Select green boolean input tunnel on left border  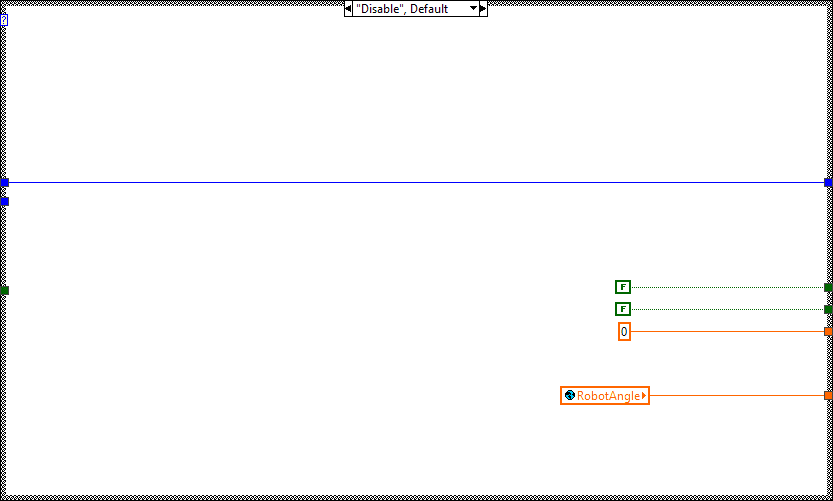(x=4, y=290)
